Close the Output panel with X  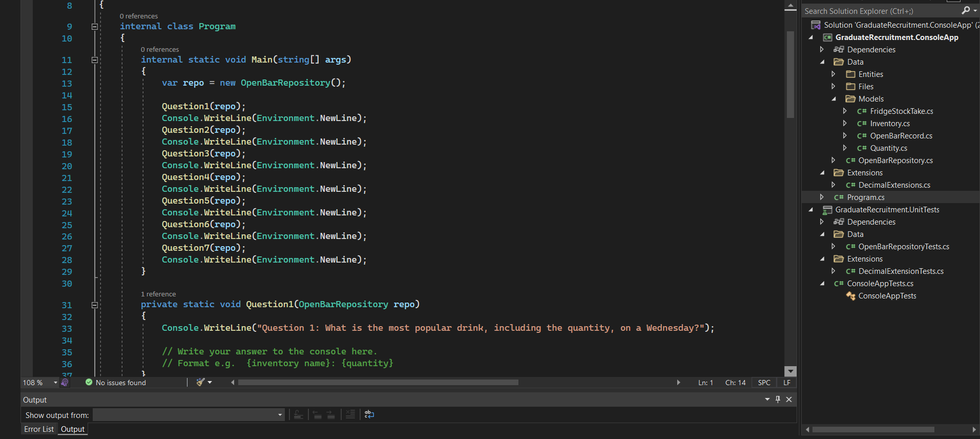click(789, 400)
